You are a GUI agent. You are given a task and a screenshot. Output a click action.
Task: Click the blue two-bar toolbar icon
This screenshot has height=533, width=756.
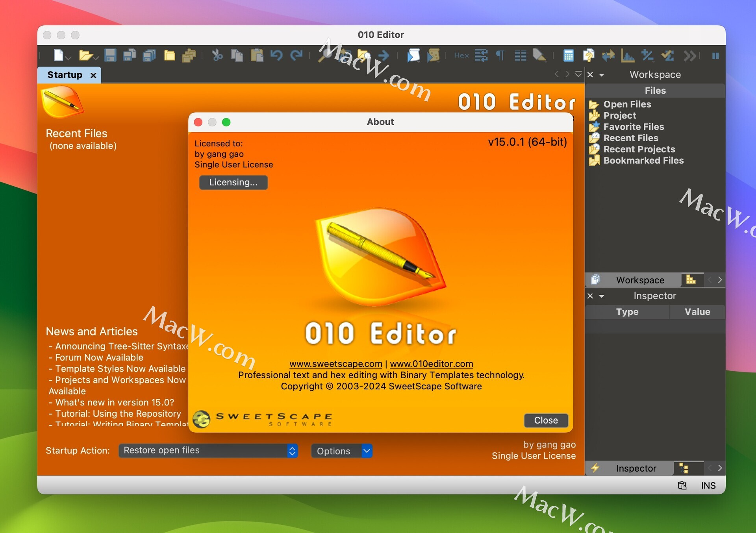[715, 56]
